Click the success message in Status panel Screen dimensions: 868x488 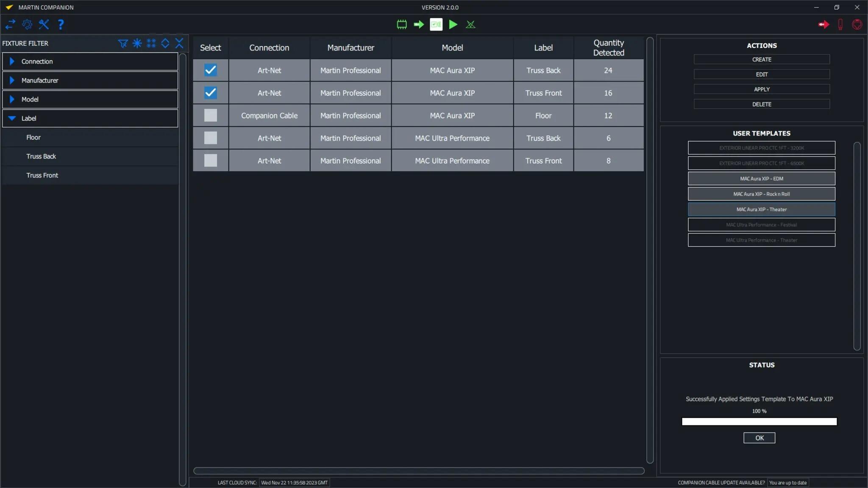pyautogui.click(x=759, y=399)
